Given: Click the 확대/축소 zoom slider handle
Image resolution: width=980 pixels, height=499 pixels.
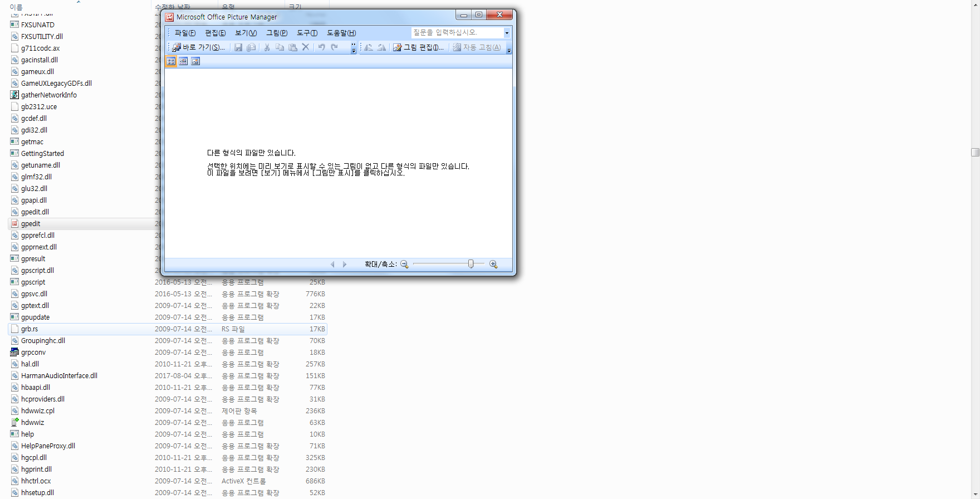Looking at the screenshot, I should coord(471,264).
